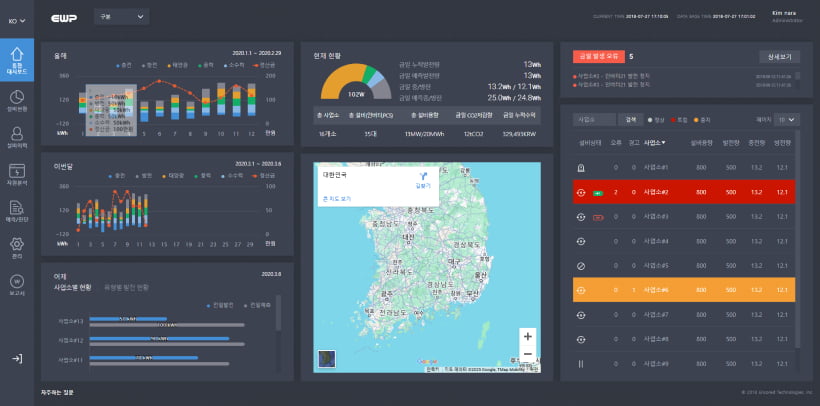The height and width of the screenshot is (406, 820).
Task: Switch to 유형별 발전 현황 tab
Action: tap(127, 287)
